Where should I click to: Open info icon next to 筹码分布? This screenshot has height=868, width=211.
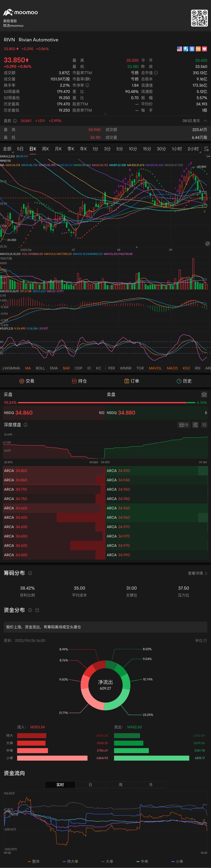coord(30,573)
